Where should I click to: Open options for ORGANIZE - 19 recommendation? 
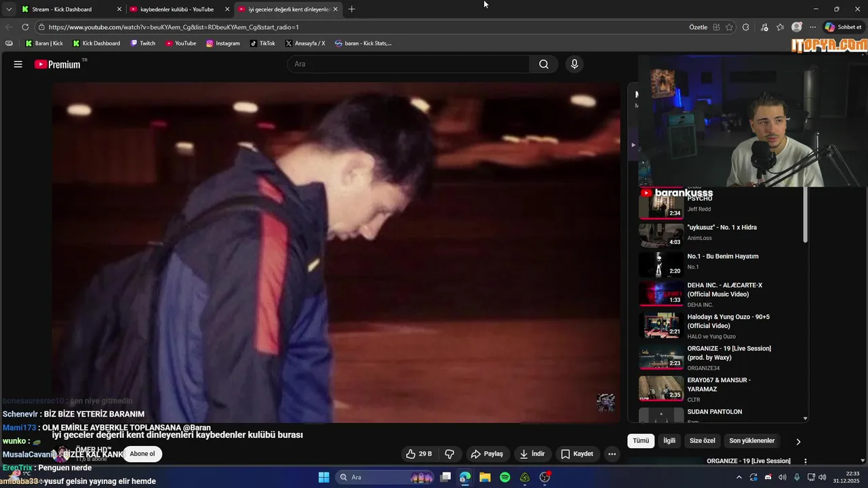click(x=806, y=461)
